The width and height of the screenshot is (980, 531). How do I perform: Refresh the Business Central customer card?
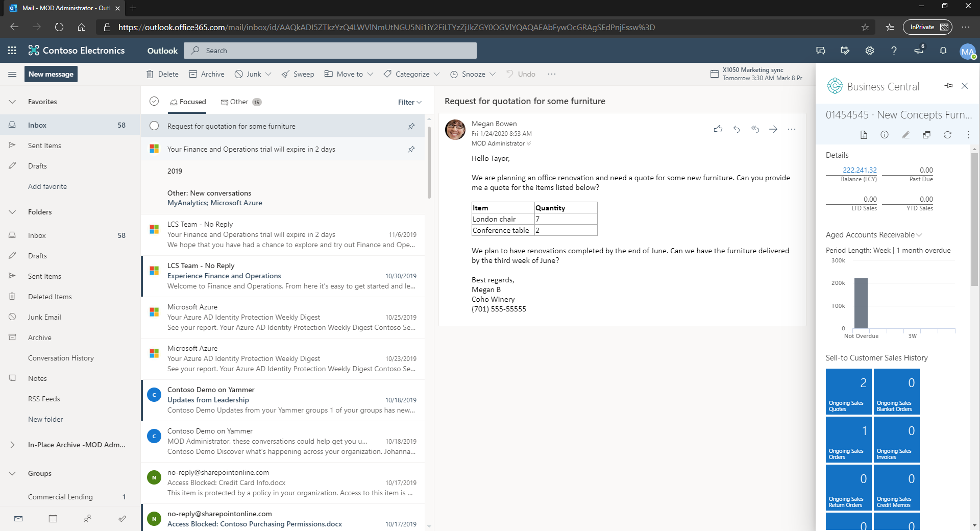point(947,135)
